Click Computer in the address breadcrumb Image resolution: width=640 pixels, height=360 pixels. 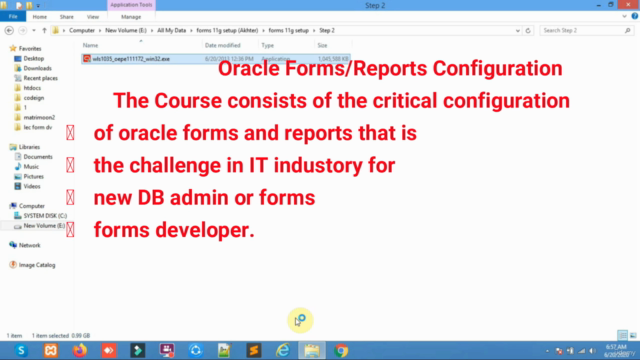pyautogui.click(x=82, y=31)
